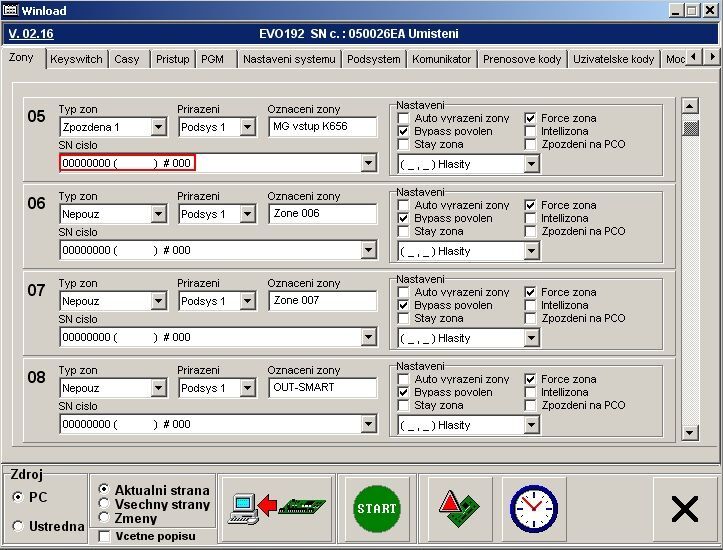The width and height of the screenshot is (723, 550).
Task: Select the Vsechny strany option
Action: 104,505
